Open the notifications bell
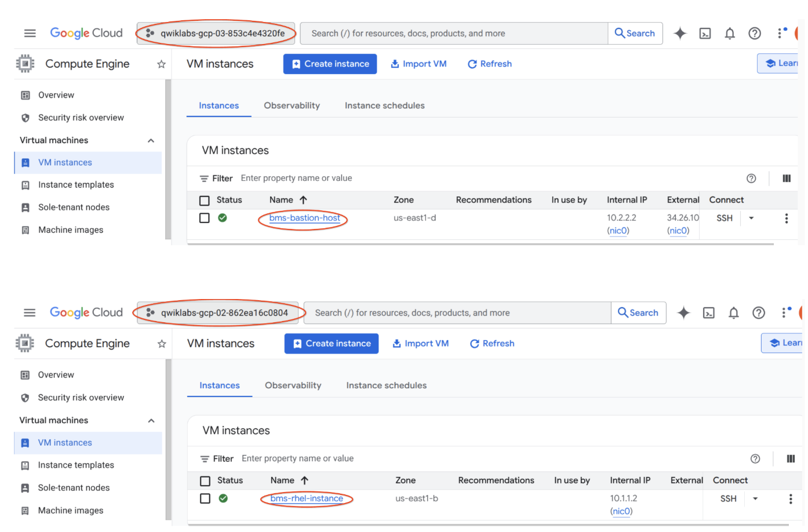808x532 pixels. tap(730, 33)
